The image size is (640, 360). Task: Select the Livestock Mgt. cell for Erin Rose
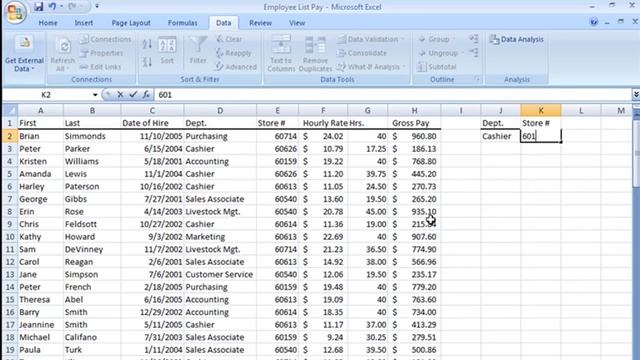click(x=220, y=212)
